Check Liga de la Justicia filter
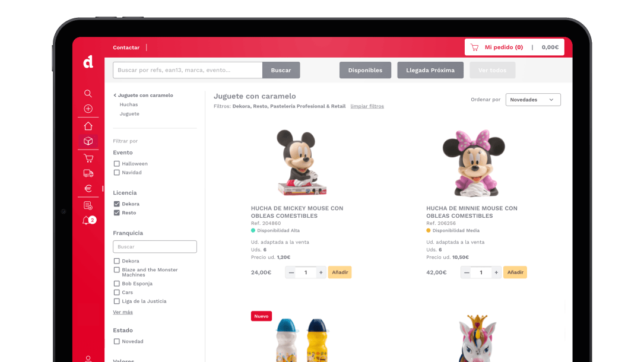 click(117, 301)
